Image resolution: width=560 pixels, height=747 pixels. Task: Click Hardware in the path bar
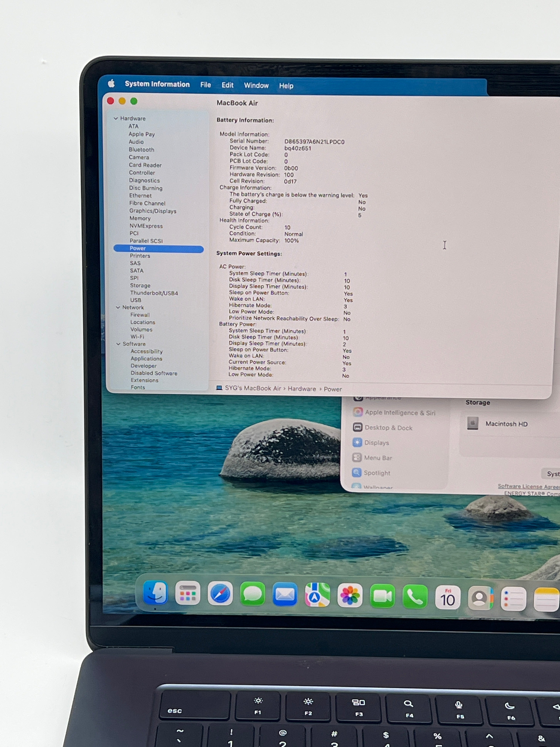click(302, 389)
